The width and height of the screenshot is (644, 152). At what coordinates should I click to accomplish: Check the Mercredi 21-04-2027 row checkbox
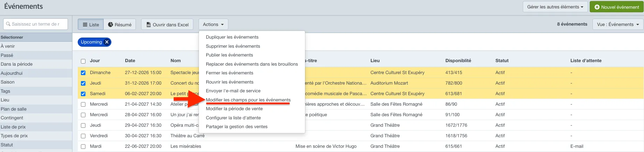83,105
